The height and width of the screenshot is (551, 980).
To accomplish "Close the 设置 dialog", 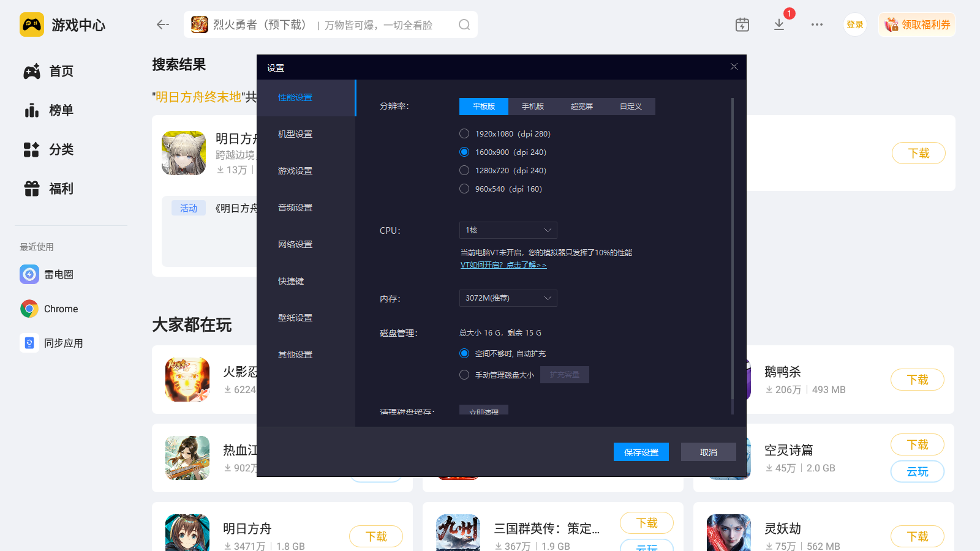I will point(734,67).
